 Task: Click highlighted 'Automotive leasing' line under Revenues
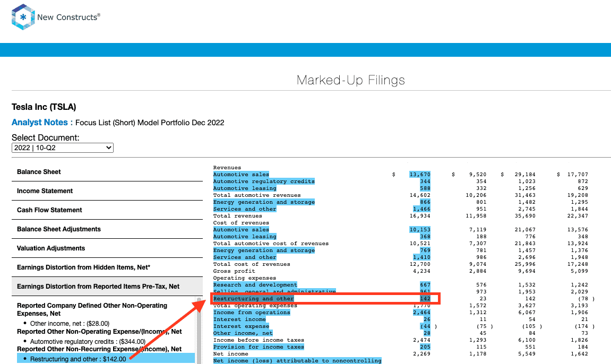pos(245,188)
